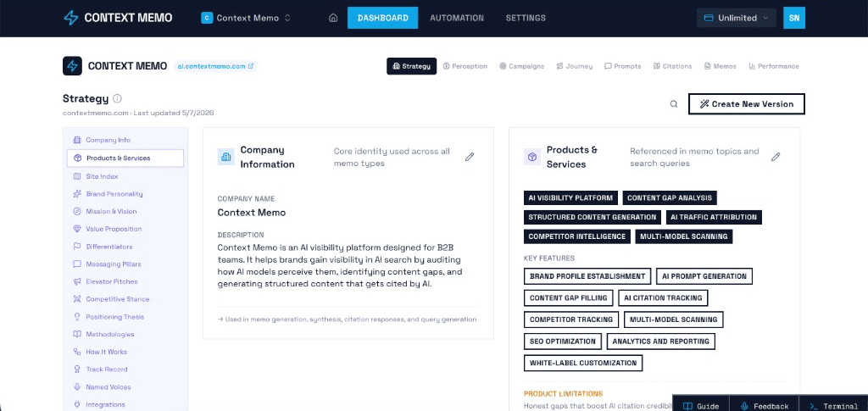Expand the Unlimited plan dropdown
Viewport: 868px width, 411px height.
pos(737,18)
